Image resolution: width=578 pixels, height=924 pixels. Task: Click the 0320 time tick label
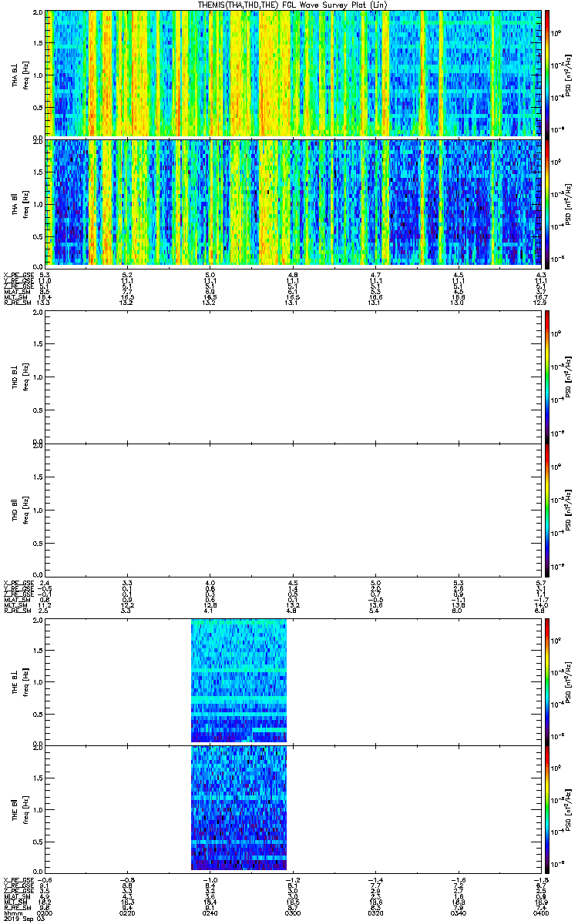[x=376, y=912]
